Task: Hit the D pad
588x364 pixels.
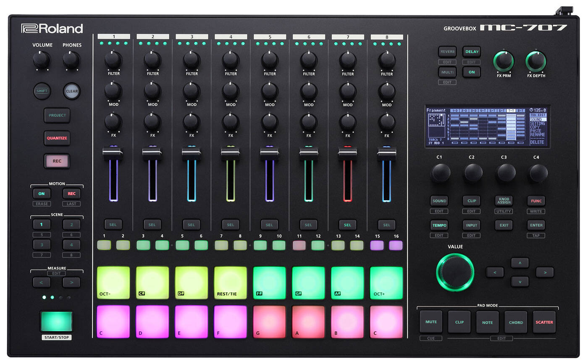Action: 152,322
